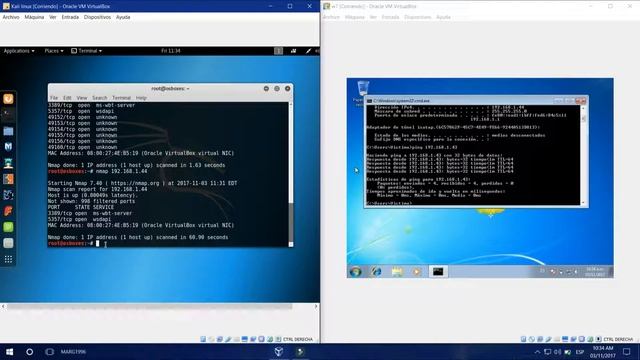Open Dispositivos menu in Kali VirtualBox window

pos(97,17)
